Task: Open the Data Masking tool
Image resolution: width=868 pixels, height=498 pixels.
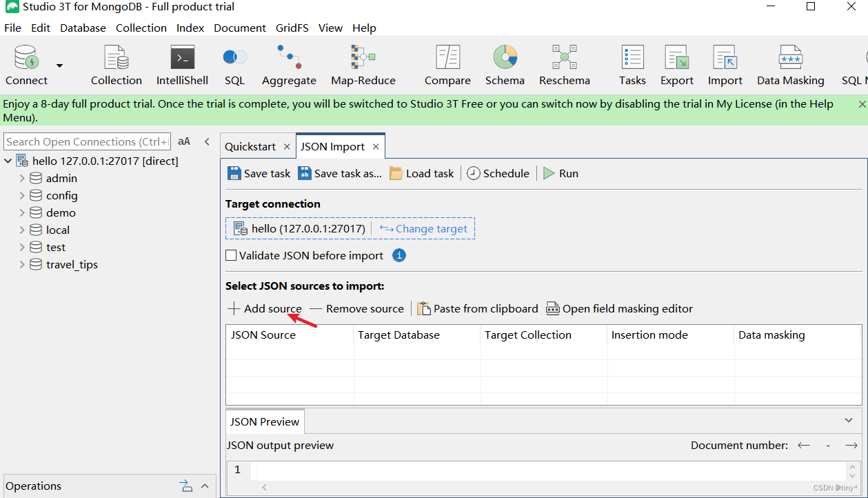Action: 791,66
